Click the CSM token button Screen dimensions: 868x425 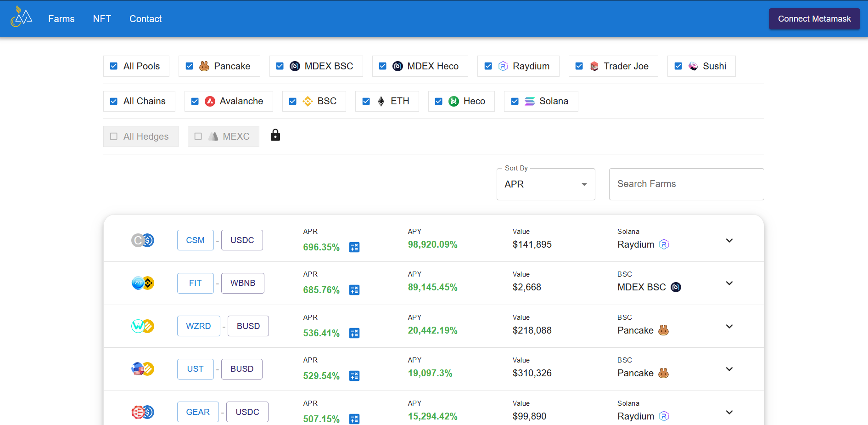(196, 240)
